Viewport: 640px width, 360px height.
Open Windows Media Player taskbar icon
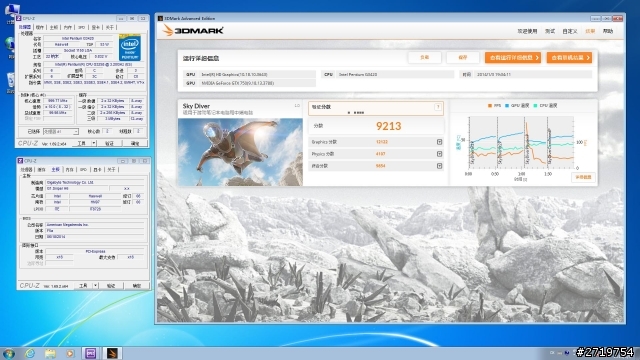tap(70, 353)
